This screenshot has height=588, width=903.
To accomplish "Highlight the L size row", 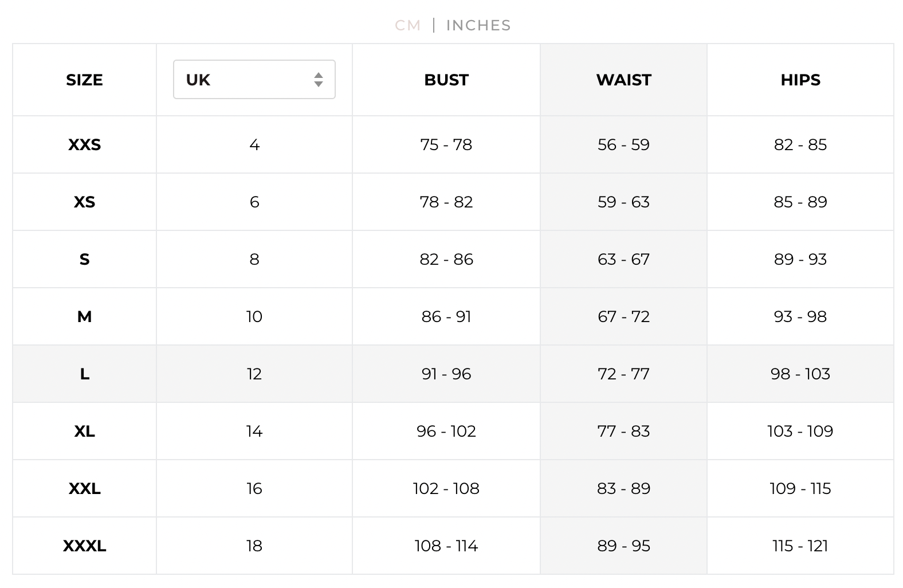I will click(84, 374).
